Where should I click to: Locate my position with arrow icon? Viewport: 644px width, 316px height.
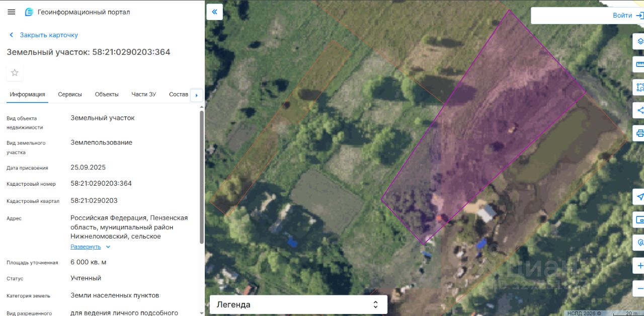coord(639,197)
